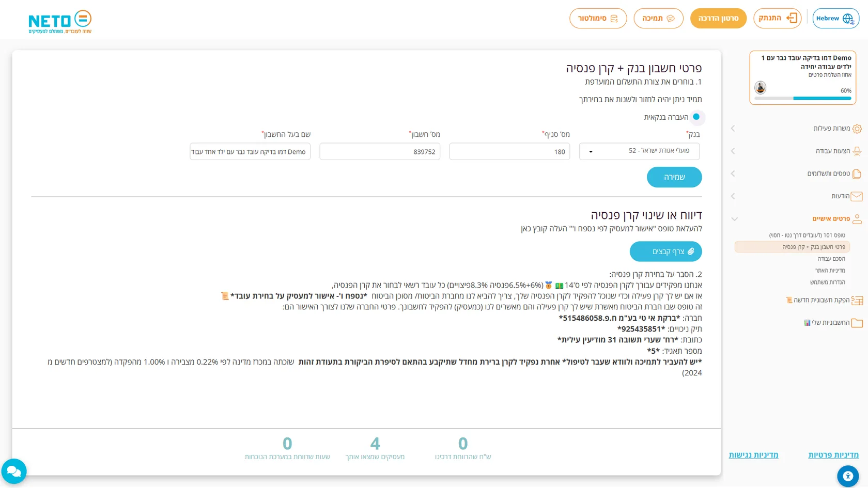Open the accessibility options round icon
868x488 pixels.
pyautogui.click(x=848, y=476)
